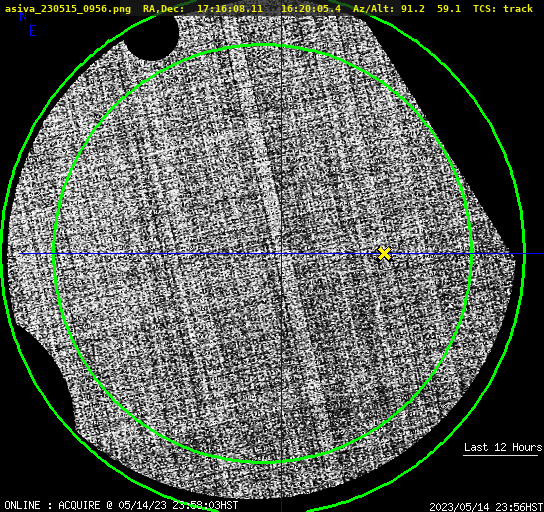The width and height of the screenshot is (544, 512).
Task: Click the asiva_230515_0956.png filename
Action: [x=68, y=9]
